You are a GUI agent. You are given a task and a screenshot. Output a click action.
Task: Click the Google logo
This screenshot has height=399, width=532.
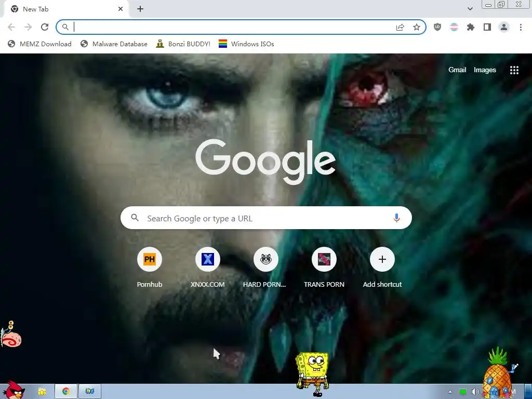tap(265, 162)
